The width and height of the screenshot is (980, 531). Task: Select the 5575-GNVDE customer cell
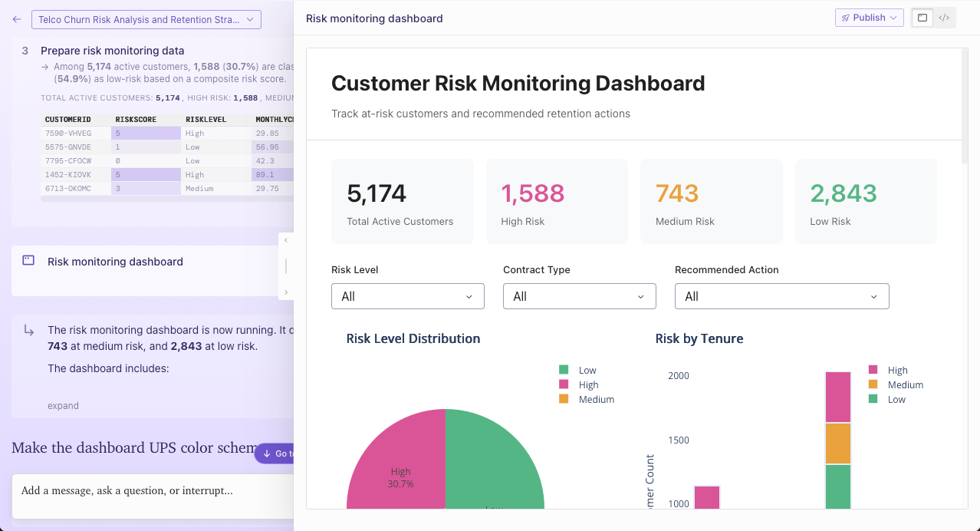[76, 147]
